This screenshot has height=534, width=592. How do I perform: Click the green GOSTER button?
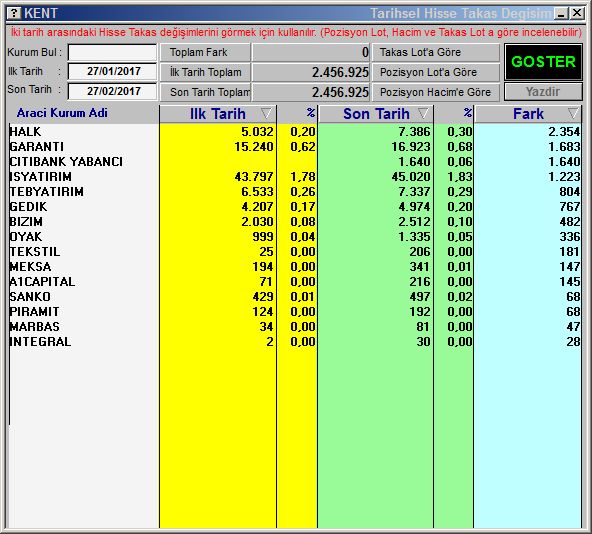pyautogui.click(x=543, y=62)
